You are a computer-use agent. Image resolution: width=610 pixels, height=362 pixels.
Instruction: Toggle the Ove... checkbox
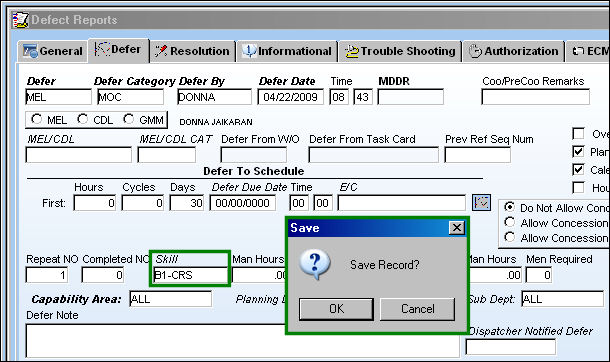click(x=578, y=134)
